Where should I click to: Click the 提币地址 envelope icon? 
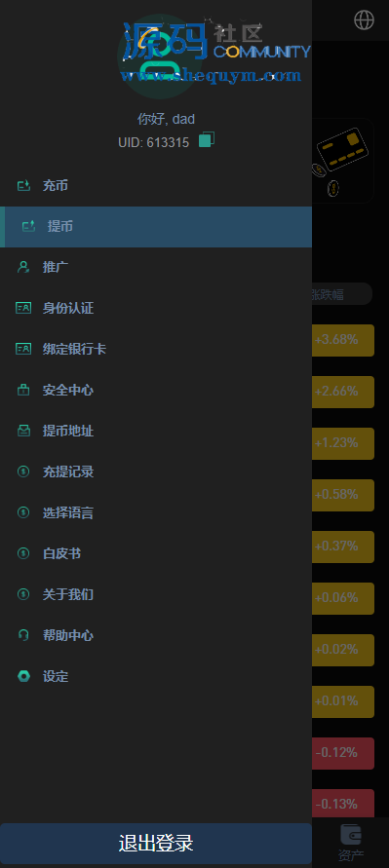click(23, 432)
